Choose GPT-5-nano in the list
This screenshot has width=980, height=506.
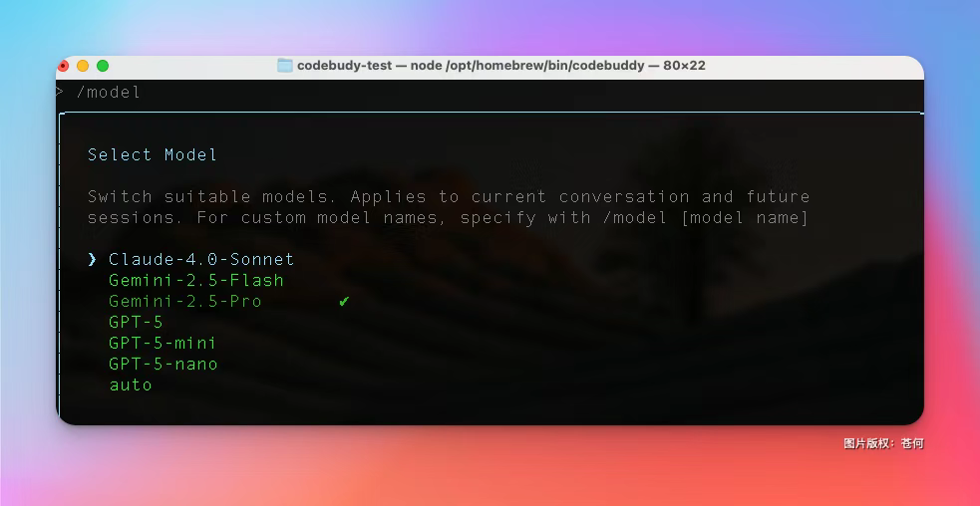point(163,364)
